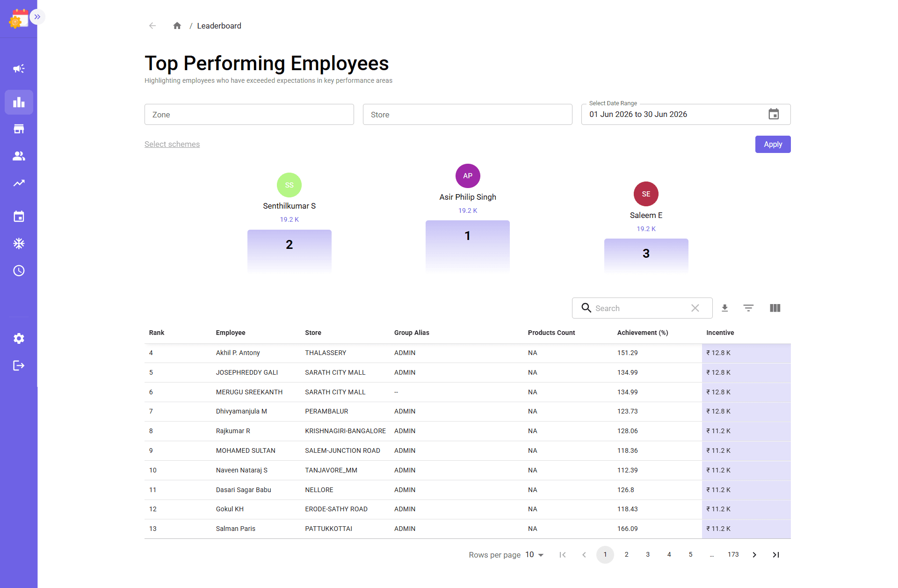
Task: Open the Zone dropdown filter
Action: point(249,115)
